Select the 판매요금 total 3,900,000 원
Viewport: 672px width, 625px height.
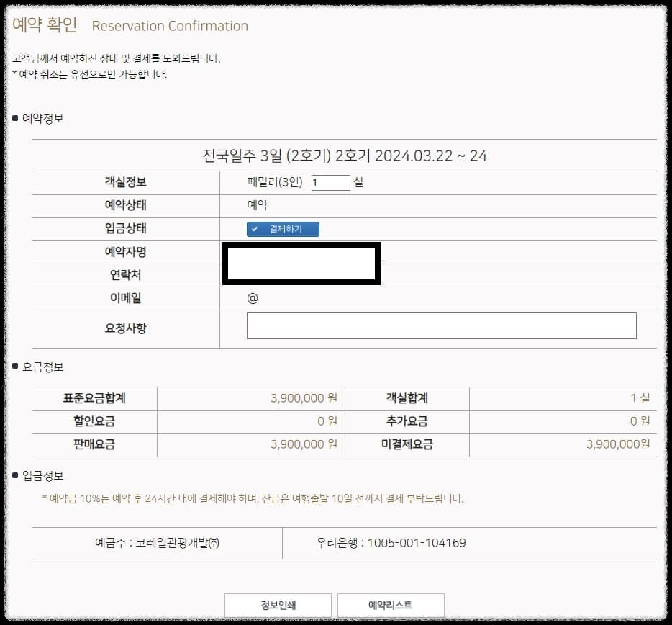point(304,445)
